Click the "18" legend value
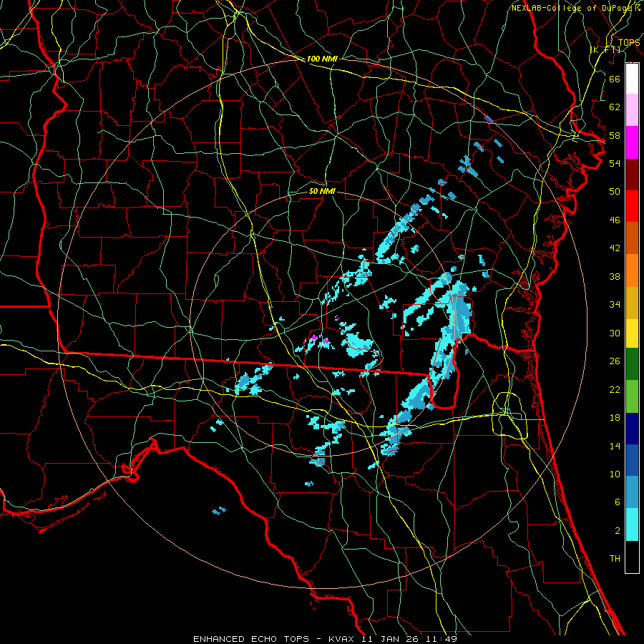This screenshot has width=644, height=644. coord(615,418)
